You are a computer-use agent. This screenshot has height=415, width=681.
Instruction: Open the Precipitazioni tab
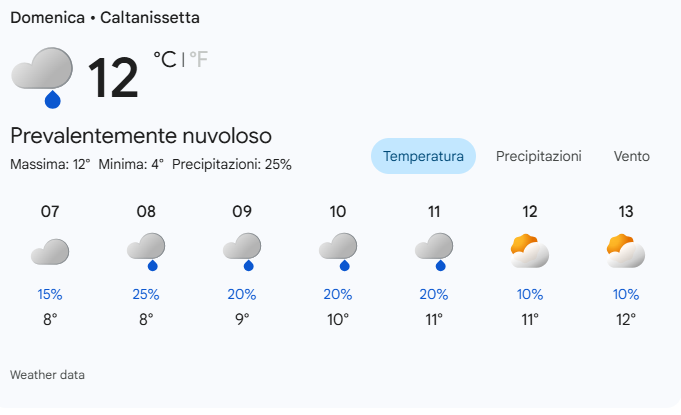tap(538, 156)
